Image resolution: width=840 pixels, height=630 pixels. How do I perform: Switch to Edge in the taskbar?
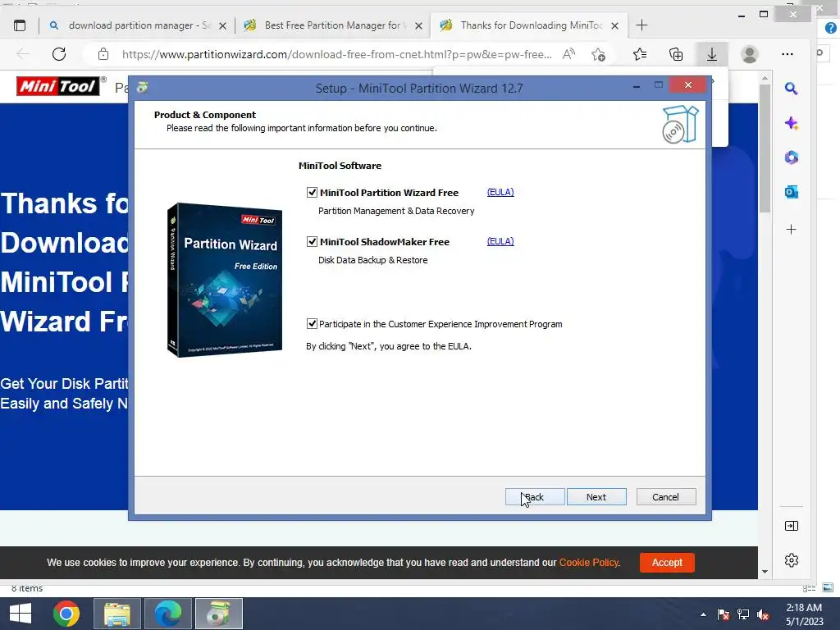click(167, 614)
